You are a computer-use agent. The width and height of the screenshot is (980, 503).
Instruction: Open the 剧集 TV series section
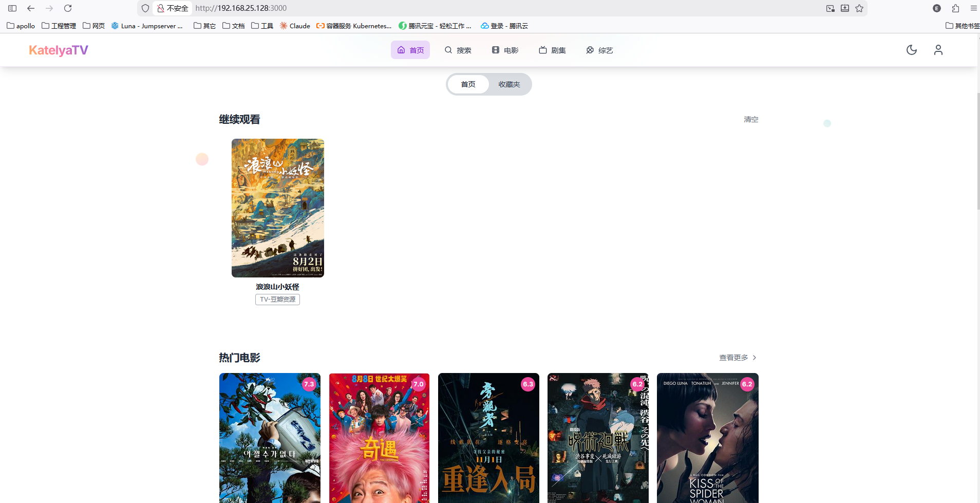[x=552, y=50]
